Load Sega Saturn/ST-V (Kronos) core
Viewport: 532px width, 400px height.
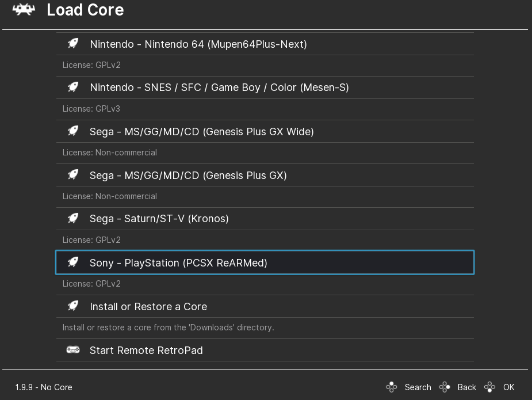[x=159, y=219]
